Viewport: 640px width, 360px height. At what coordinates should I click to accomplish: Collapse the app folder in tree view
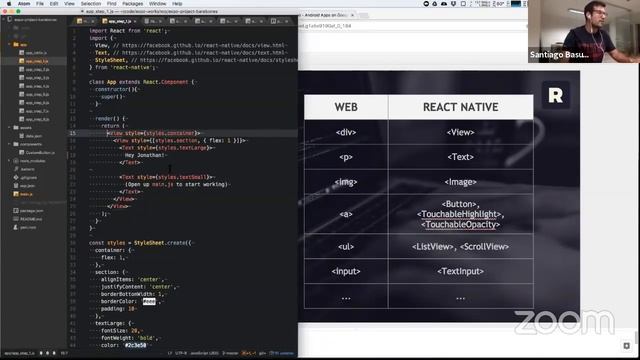pyautogui.click(x=9, y=44)
